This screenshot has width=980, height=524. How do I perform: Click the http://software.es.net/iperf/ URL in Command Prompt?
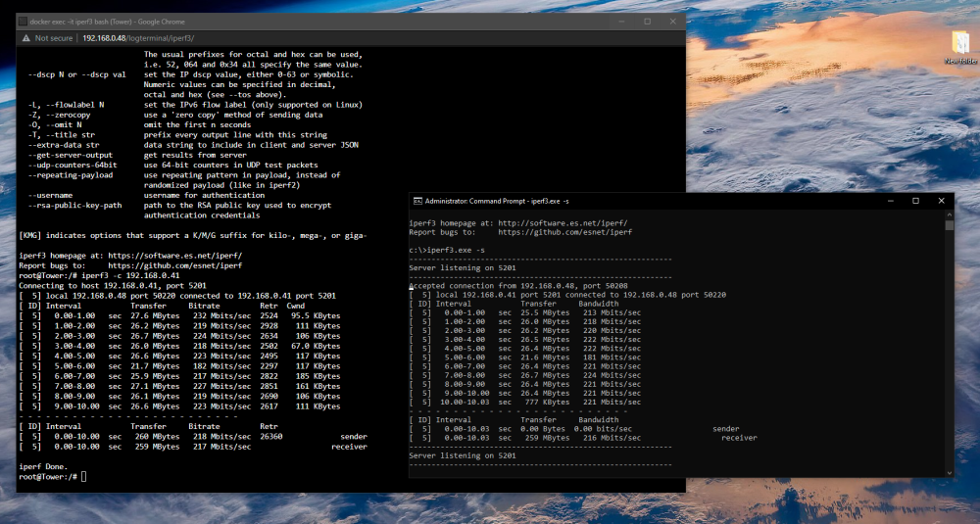tap(563, 223)
